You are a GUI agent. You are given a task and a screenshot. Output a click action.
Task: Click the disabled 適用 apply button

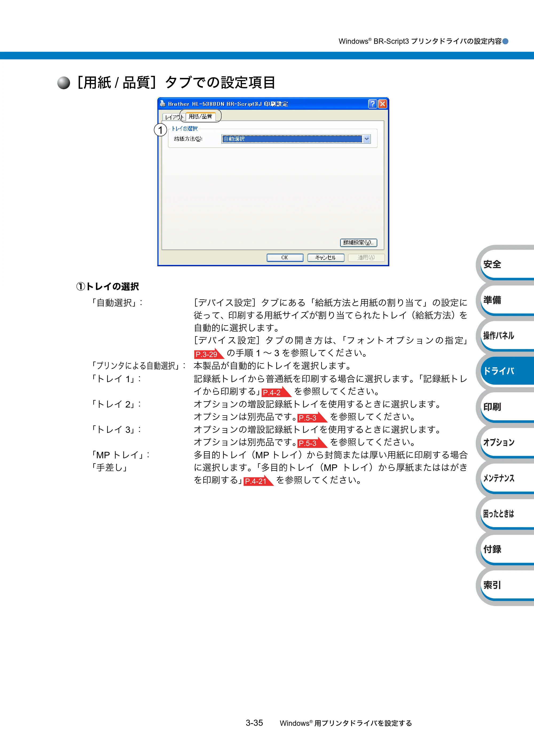tap(366, 257)
